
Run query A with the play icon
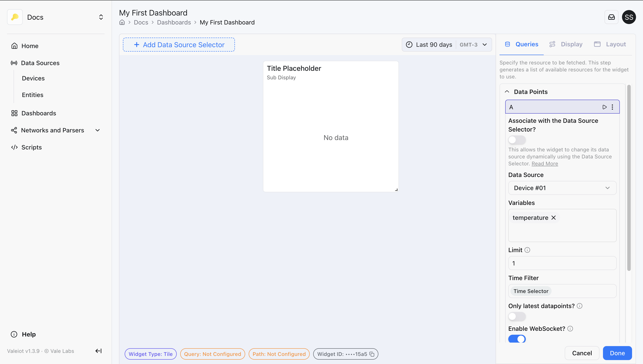tap(605, 107)
